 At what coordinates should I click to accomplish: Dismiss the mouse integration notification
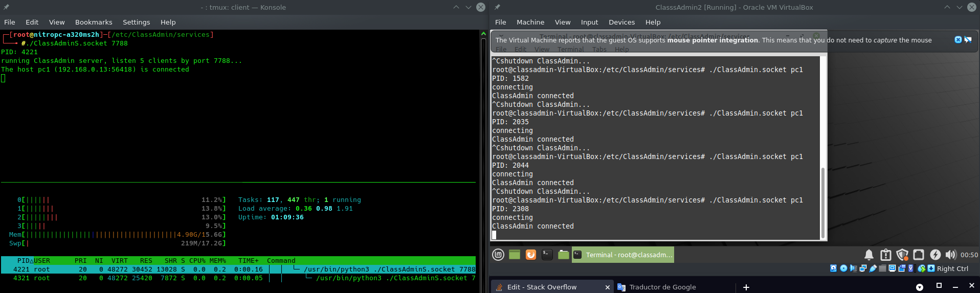(x=958, y=40)
